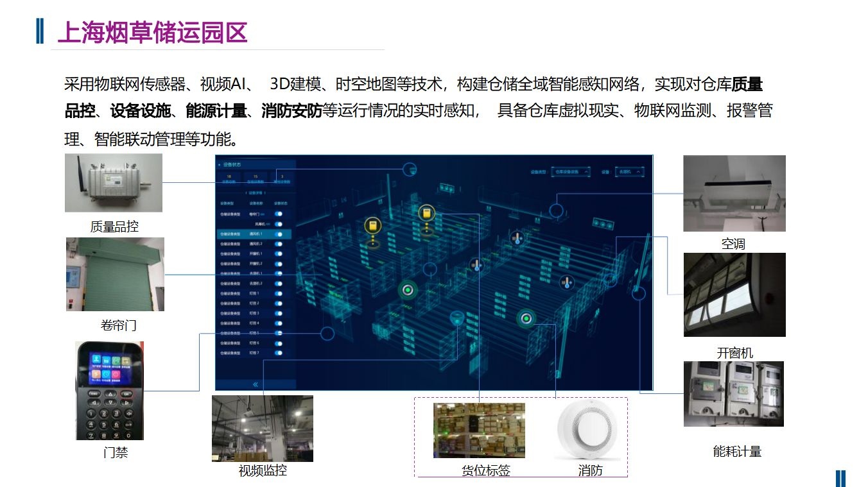Click the 开窗机 window opener photo
The height and width of the screenshot is (487, 868).
pos(734,295)
